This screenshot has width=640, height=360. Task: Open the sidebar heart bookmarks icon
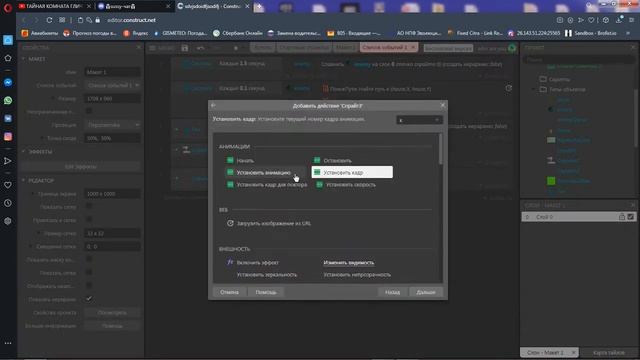click(8, 185)
